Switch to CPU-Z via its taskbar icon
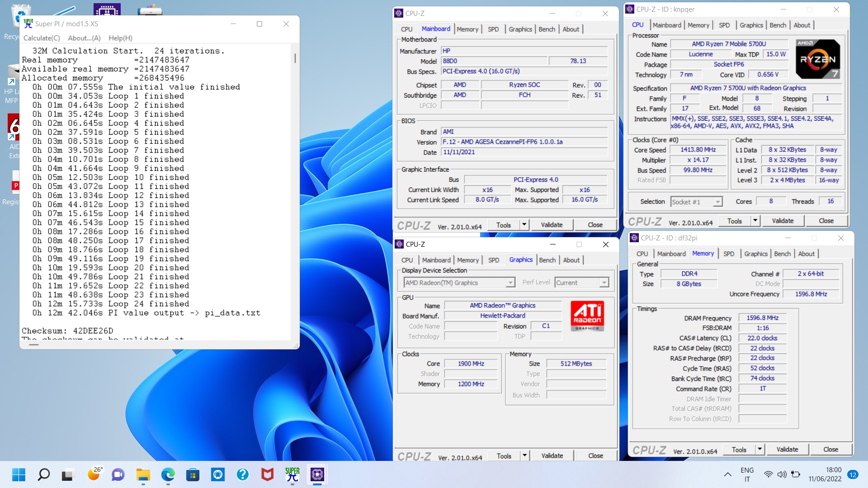Image resolution: width=868 pixels, height=488 pixels. point(317,474)
